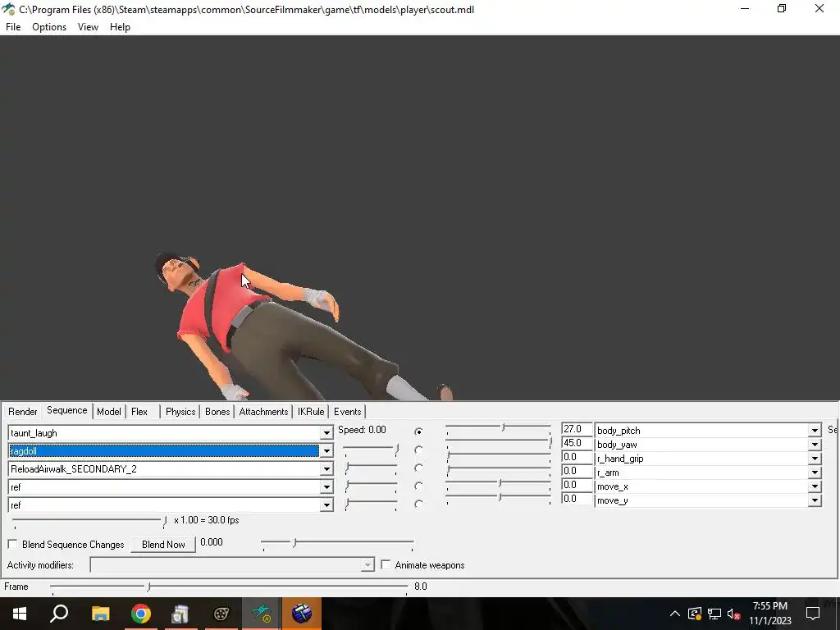
Task: Switch to the Model tab
Action: 109,412
